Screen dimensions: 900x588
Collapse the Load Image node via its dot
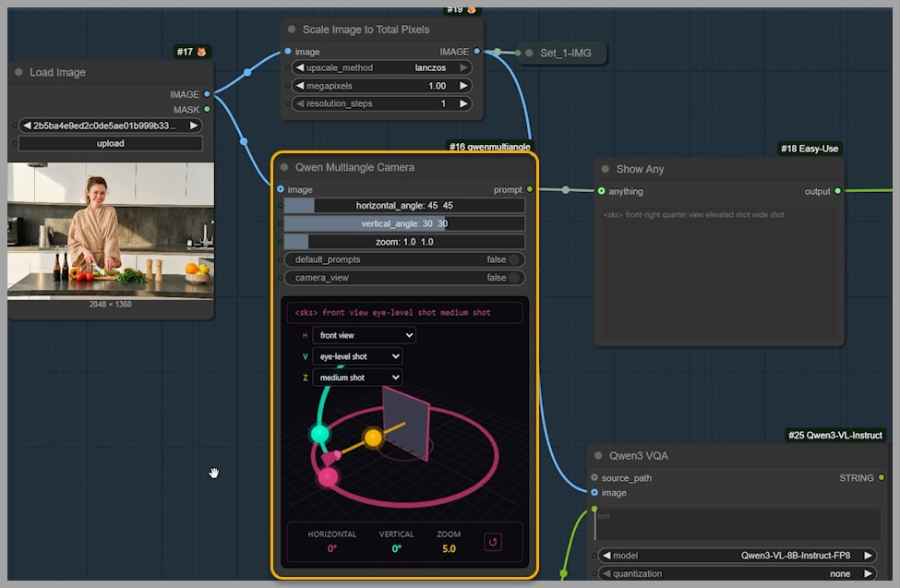[x=18, y=73]
